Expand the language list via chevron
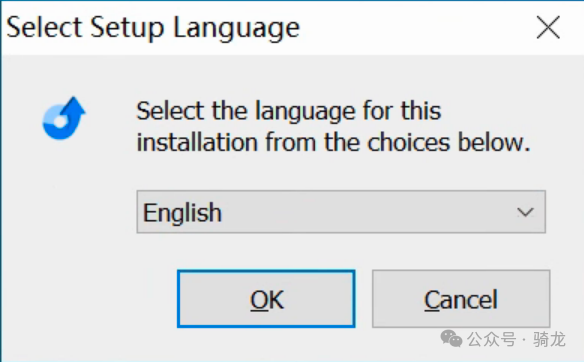The width and height of the screenshot is (584, 362). tap(526, 212)
